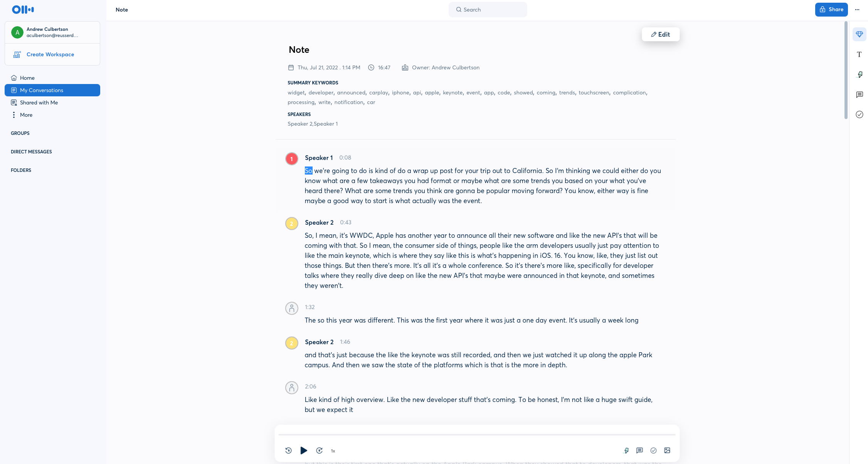Expand the Folders section in sidebar
Viewport: 868px width, 464px height.
click(21, 170)
